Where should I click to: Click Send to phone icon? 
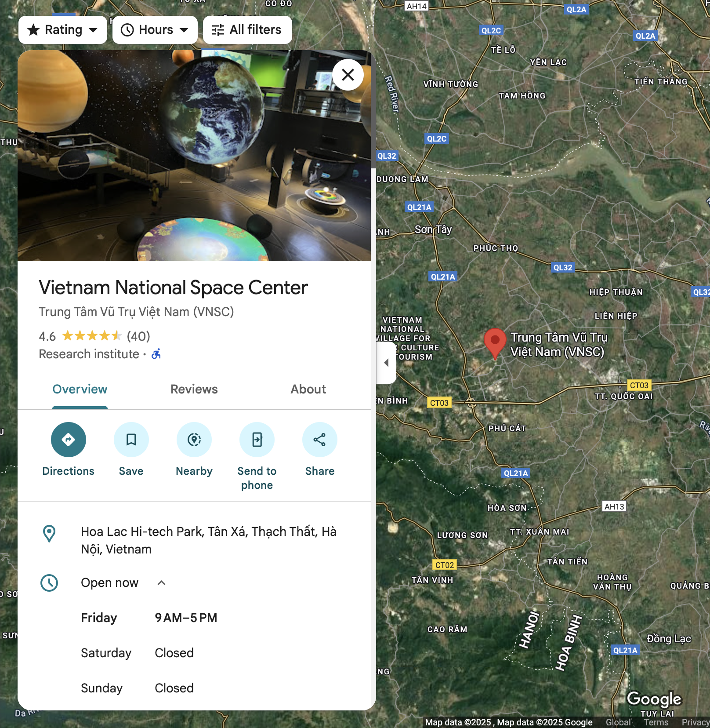(257, 440)
